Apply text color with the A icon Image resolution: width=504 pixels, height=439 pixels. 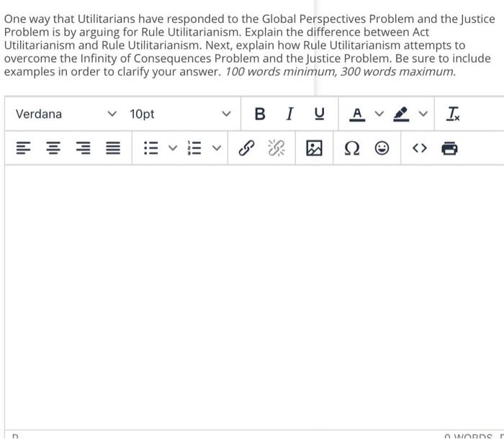(357, 114)
